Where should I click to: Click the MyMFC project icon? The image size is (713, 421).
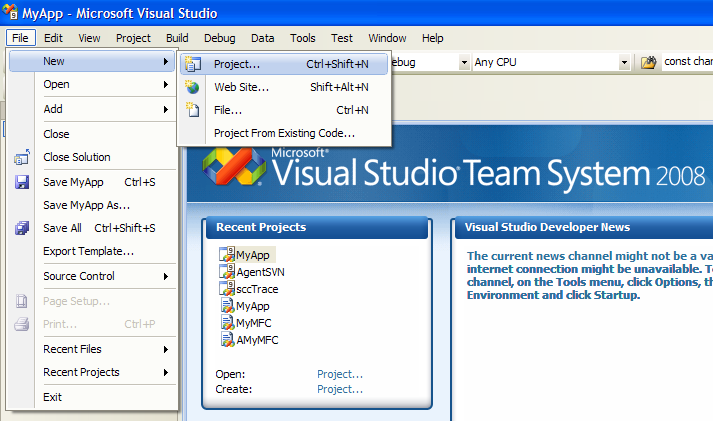point(227,322)
